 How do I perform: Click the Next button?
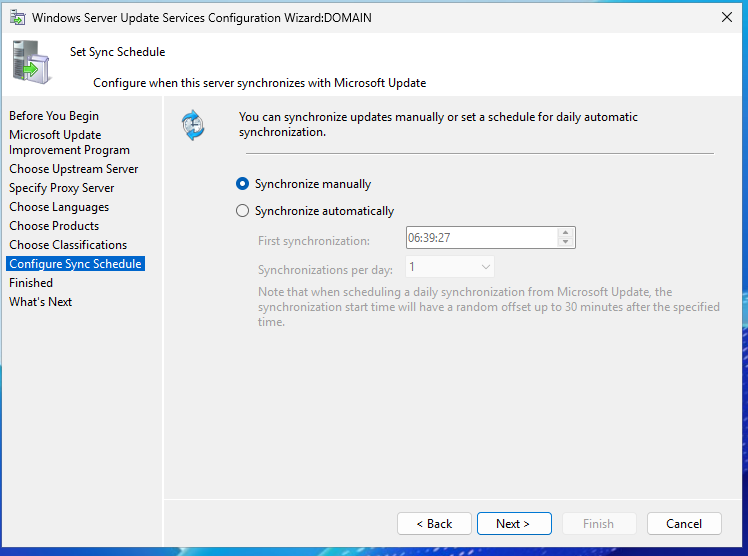click(x=514, y=524)
